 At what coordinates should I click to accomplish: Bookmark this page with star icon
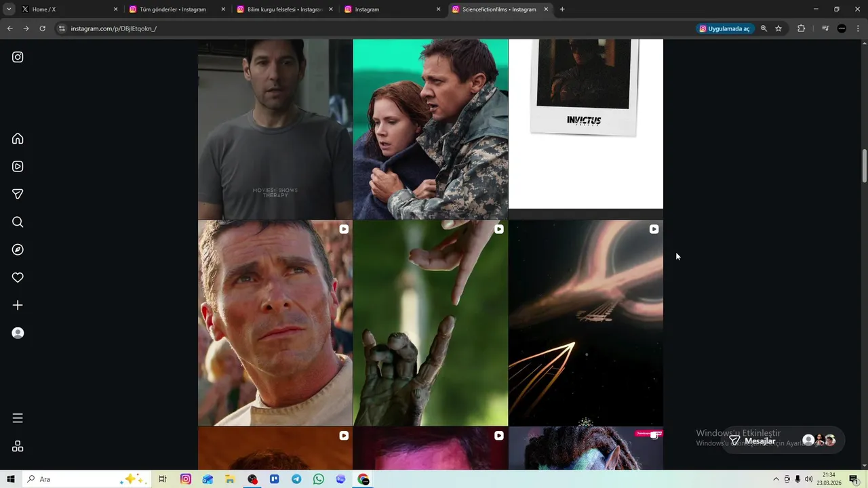[x=778, y=28]
